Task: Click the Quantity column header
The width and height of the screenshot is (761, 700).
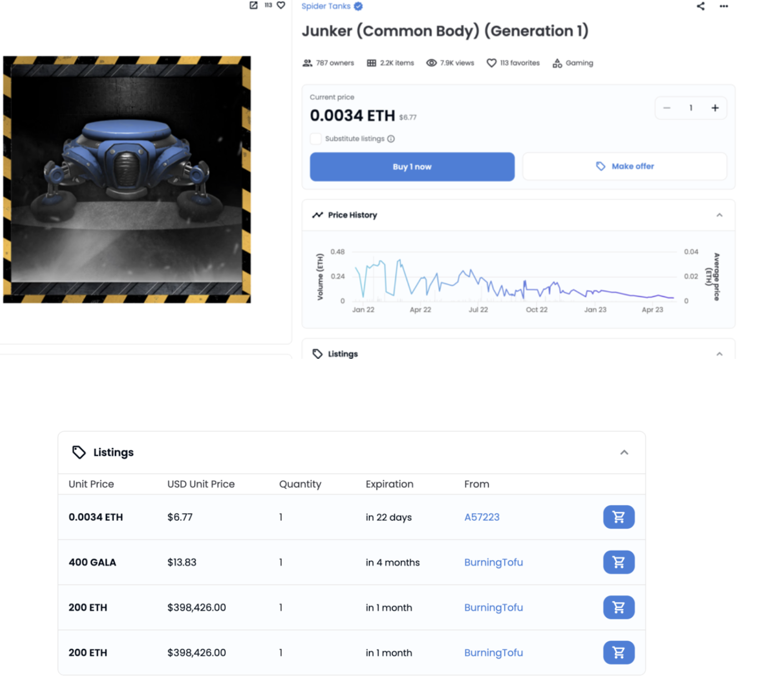Action: point(300,484)
